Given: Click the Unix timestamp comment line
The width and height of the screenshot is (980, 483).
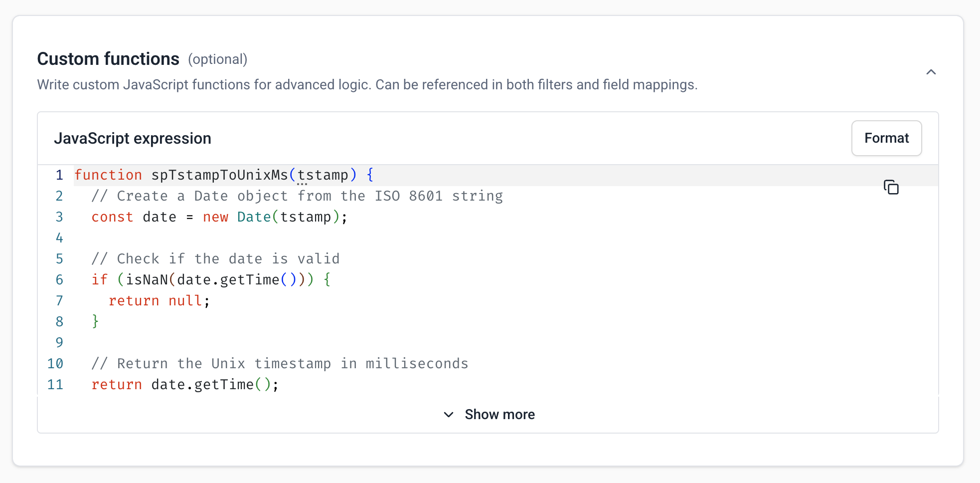Looking at the screenshot, I should 280,363.
